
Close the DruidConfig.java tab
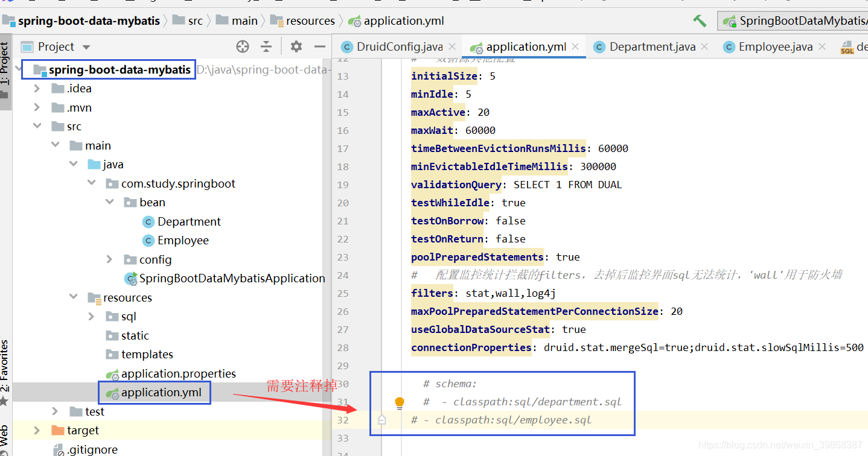click(452, 47)
